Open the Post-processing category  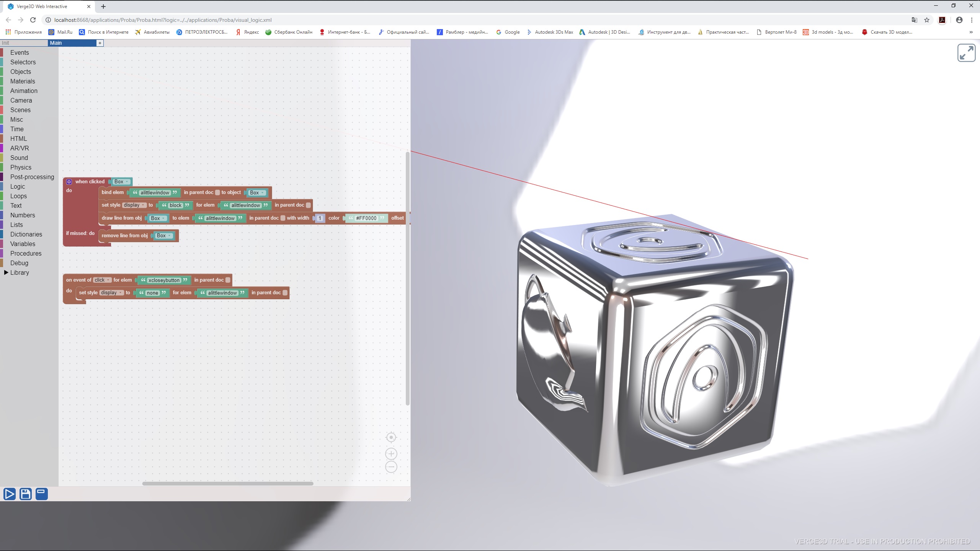32,177
